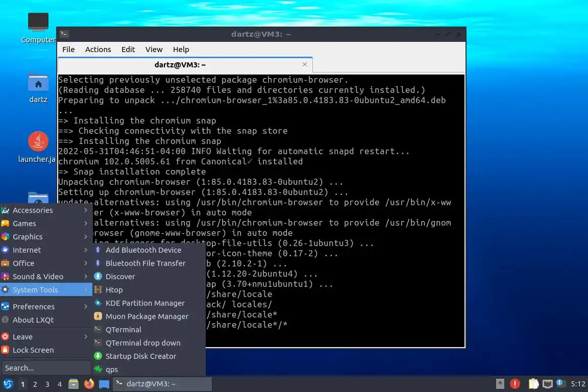The height and width of the screenshot is (392, 588).
Task: Click the blue show desktop icon
Action: coord(104,384)
